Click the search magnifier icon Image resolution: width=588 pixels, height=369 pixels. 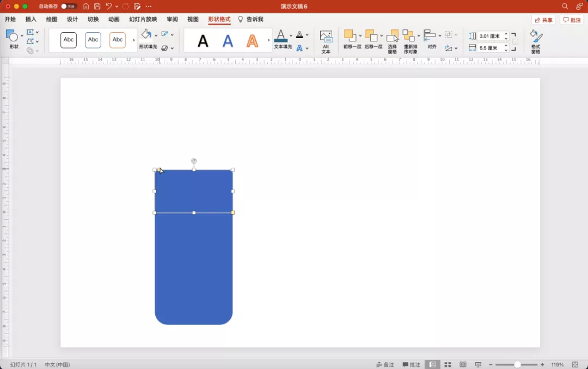(565, 7)
